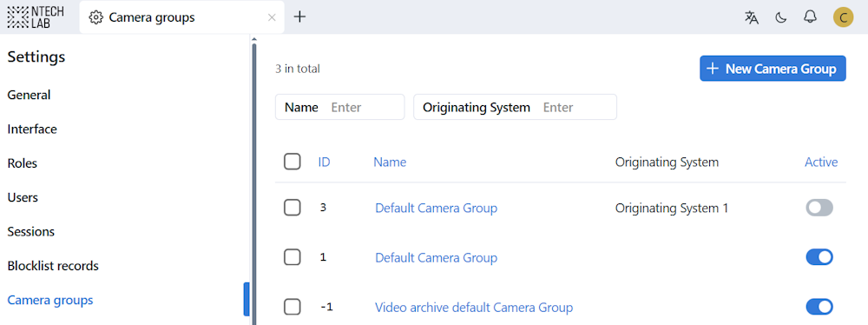Click the Settings heading
Screen dimensions: 868x325
click(36, 56)
